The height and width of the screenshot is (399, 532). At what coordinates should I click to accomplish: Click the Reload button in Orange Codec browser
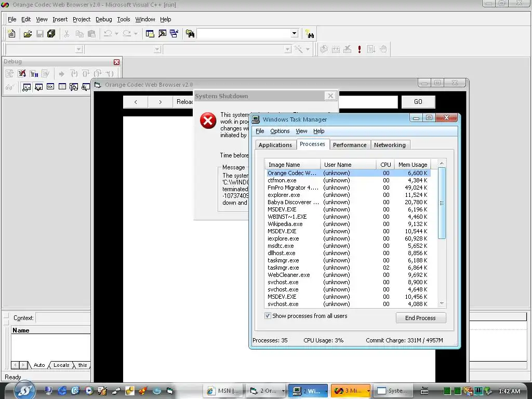tap(183, 102)
